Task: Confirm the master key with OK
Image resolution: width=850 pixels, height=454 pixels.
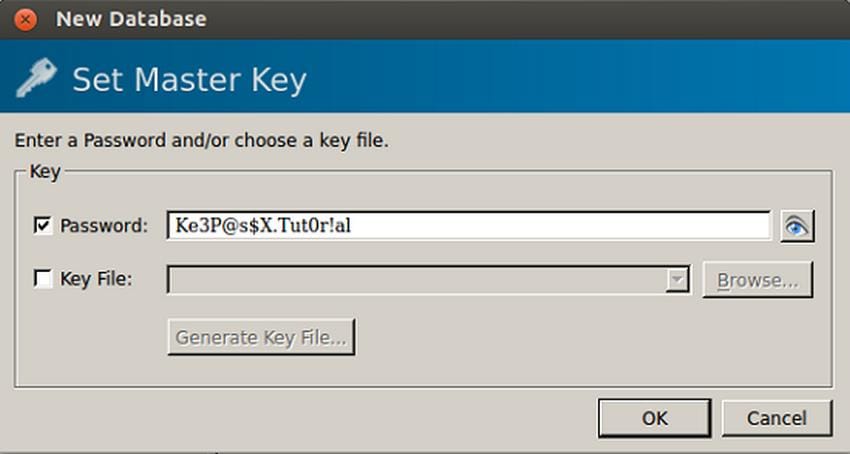Action: coord(655,418)
